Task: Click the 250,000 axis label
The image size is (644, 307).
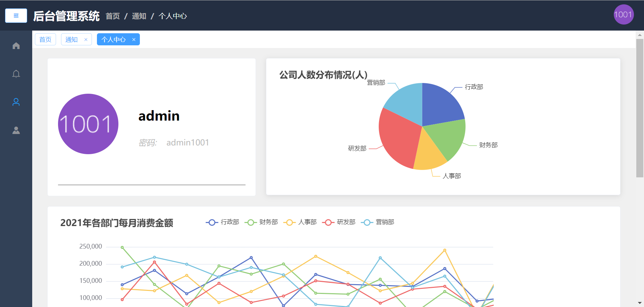Action: [x=91, y=247]
